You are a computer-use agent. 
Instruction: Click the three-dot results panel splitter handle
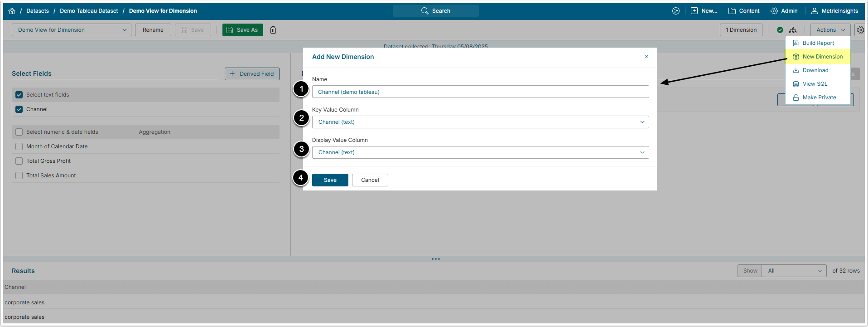point(436,259)
